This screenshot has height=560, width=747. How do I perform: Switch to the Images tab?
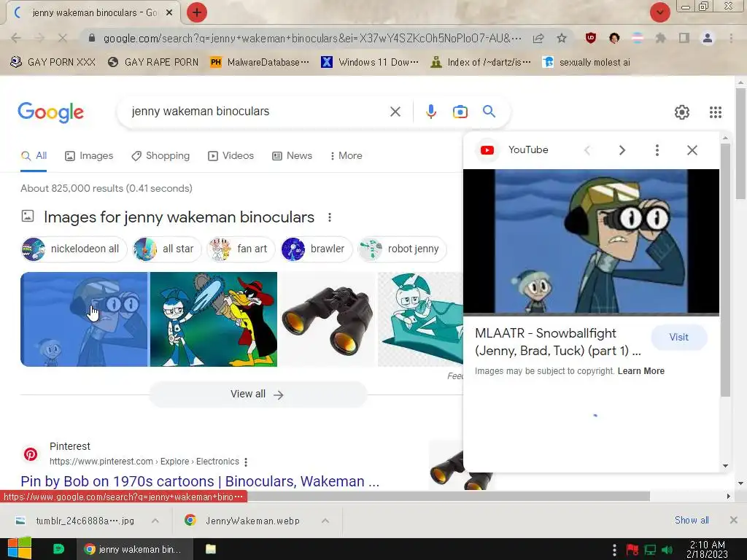coord(89,156)
